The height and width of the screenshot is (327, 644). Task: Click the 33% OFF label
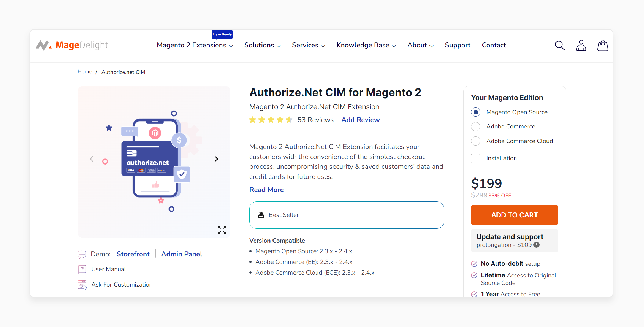pos(499,196)
